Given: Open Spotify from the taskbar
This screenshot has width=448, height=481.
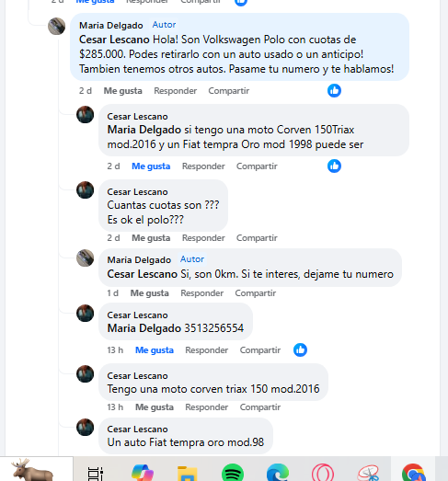Looking at the screenshot, I should pos(233,473).
